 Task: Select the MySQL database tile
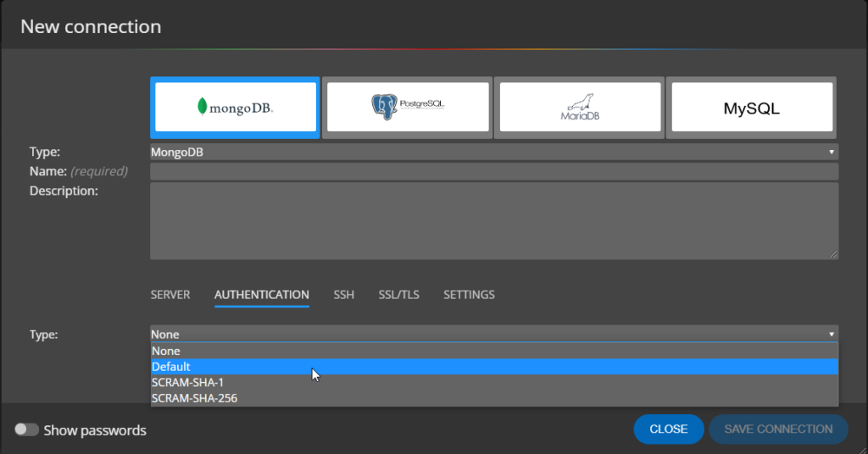tap(752, 108)
